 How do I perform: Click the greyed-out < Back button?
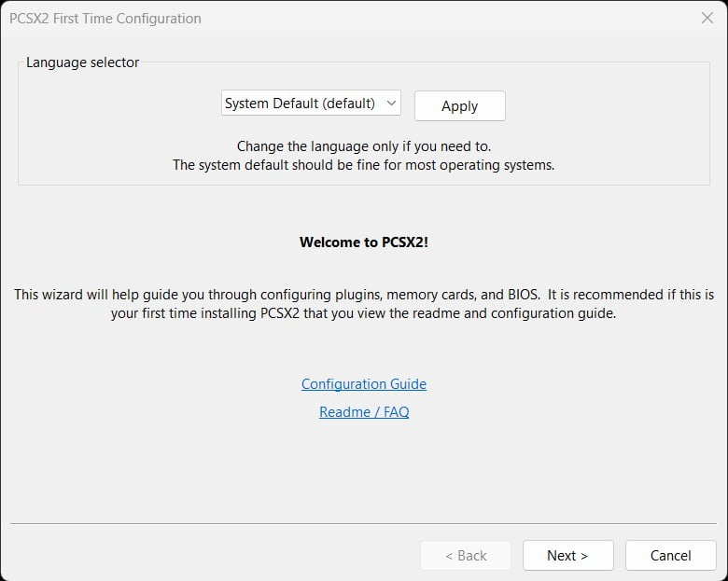point(466,555)
